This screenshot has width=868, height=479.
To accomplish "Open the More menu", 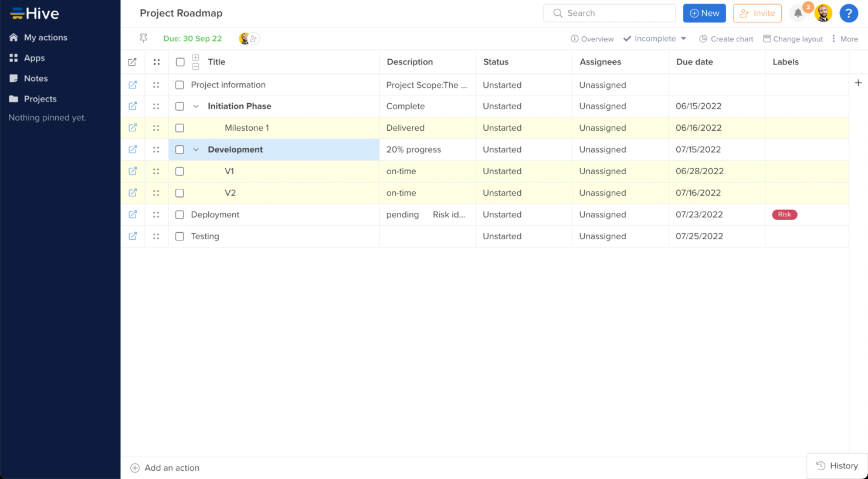I will coord(845,39).
